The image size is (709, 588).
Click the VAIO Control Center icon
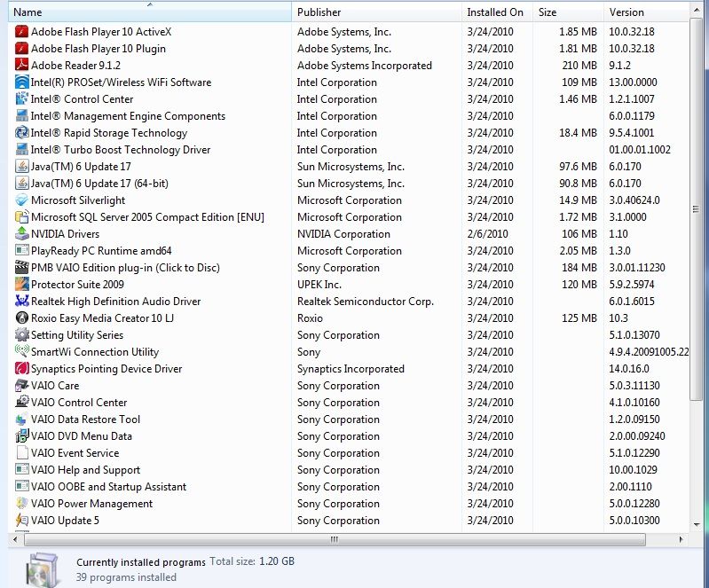[21, 403]
